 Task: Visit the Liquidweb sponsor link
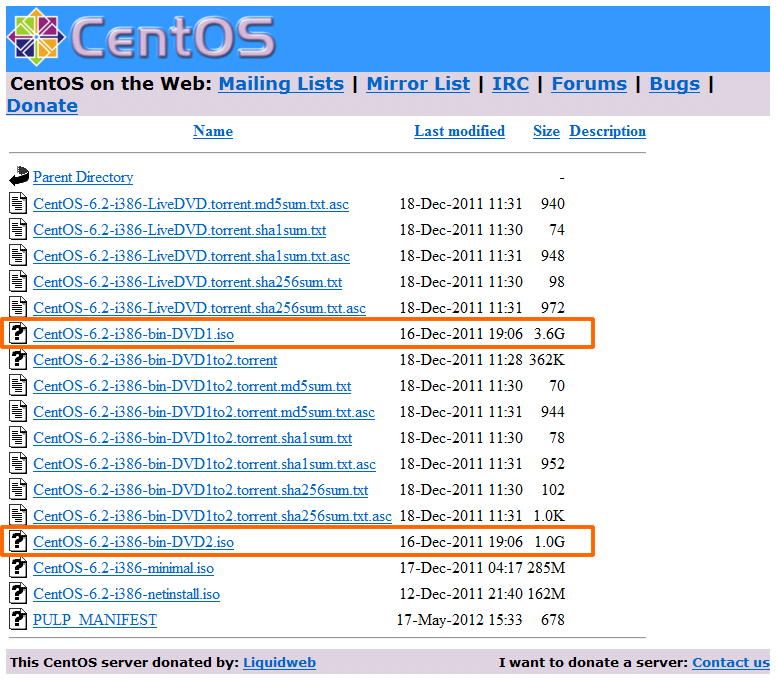[x=279, y=662]
